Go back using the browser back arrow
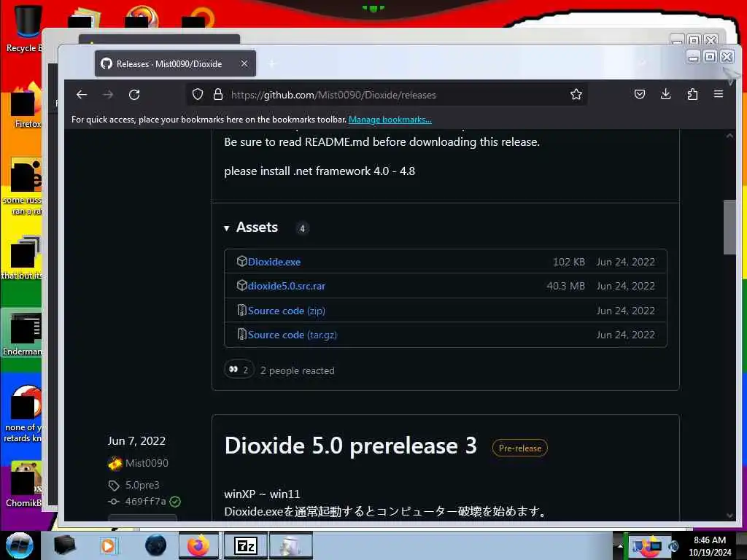 pyautogui.click(x=82, y=95)
